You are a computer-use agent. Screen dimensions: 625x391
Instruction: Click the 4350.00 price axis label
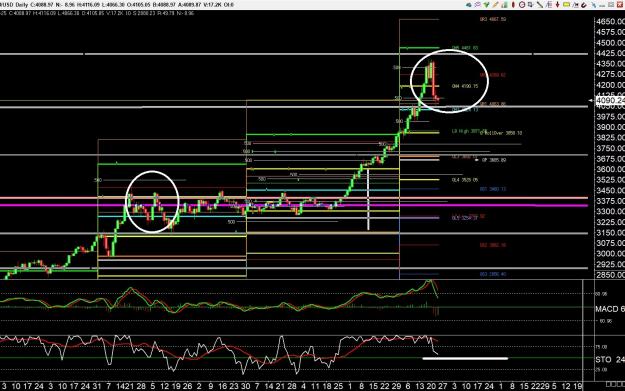[x=610, y=64]
